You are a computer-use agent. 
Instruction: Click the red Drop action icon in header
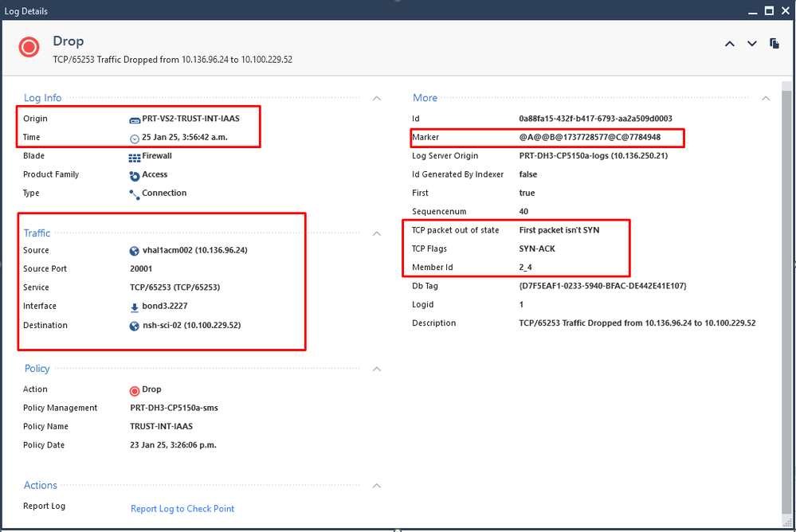(29, 47)
